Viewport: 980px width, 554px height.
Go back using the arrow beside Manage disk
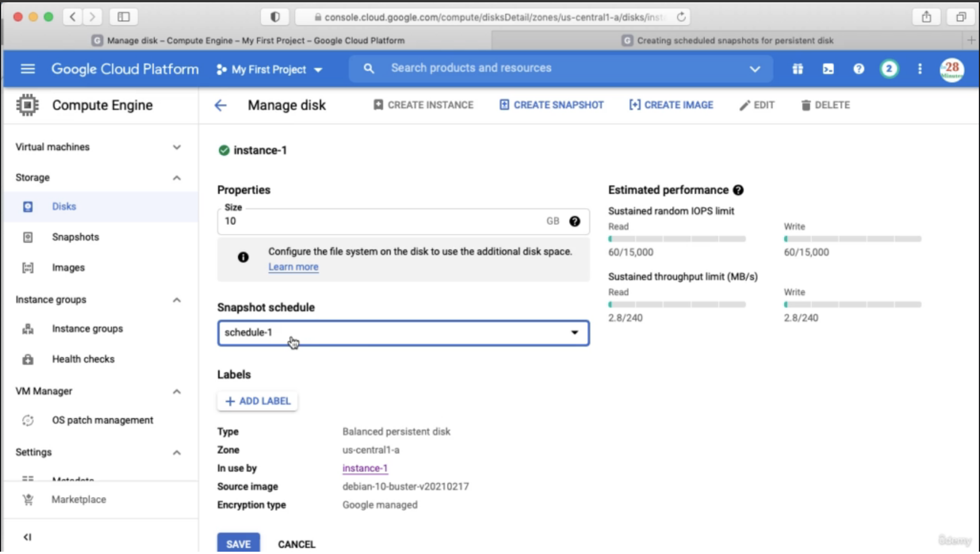click(x=220, y=105)
